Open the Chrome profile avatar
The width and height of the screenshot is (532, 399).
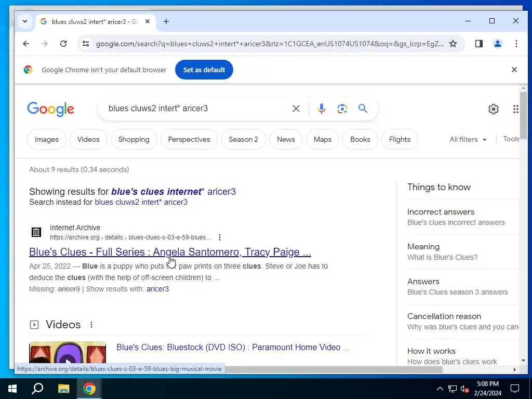(x=497, y=44)
